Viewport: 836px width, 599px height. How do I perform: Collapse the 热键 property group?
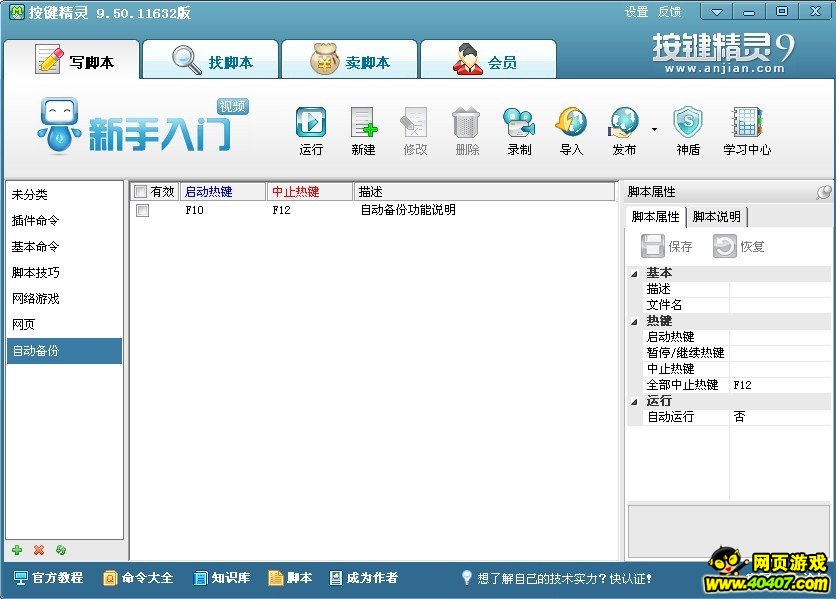(634, 322)
